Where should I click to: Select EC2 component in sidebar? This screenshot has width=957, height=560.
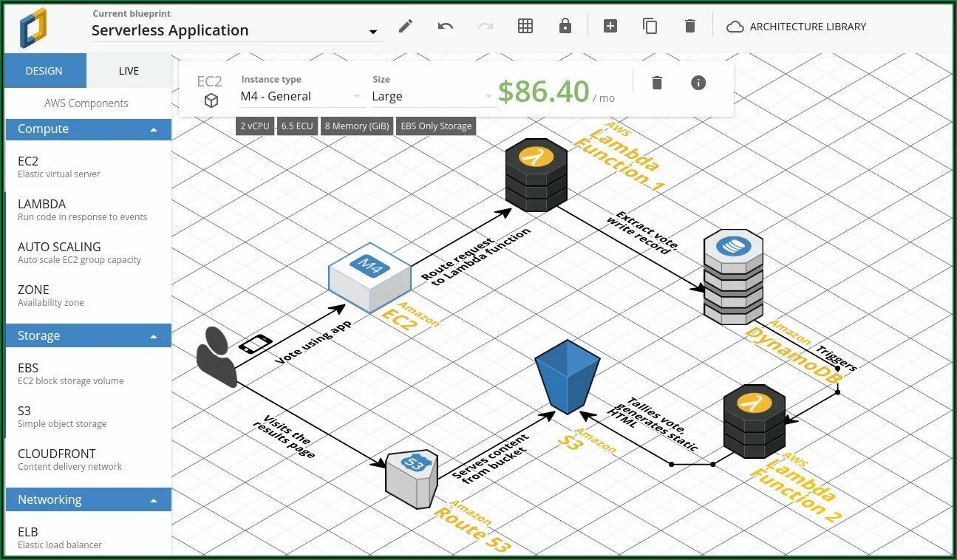point(89,167)
